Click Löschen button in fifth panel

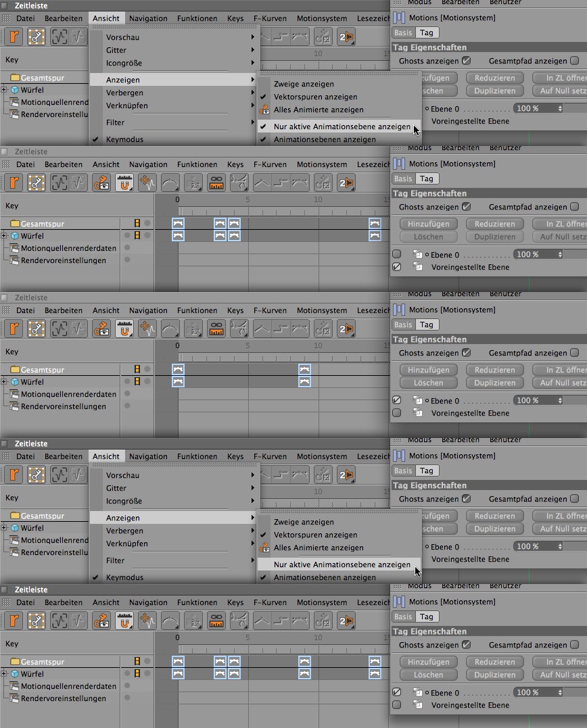(x=428, y=675)
